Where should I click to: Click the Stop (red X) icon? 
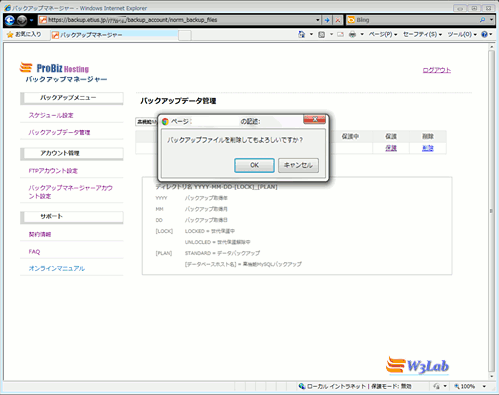point(338,20)
